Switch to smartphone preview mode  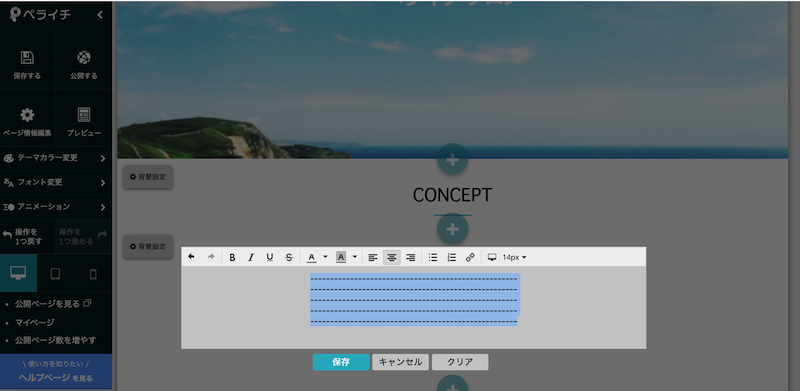(93, 274)
